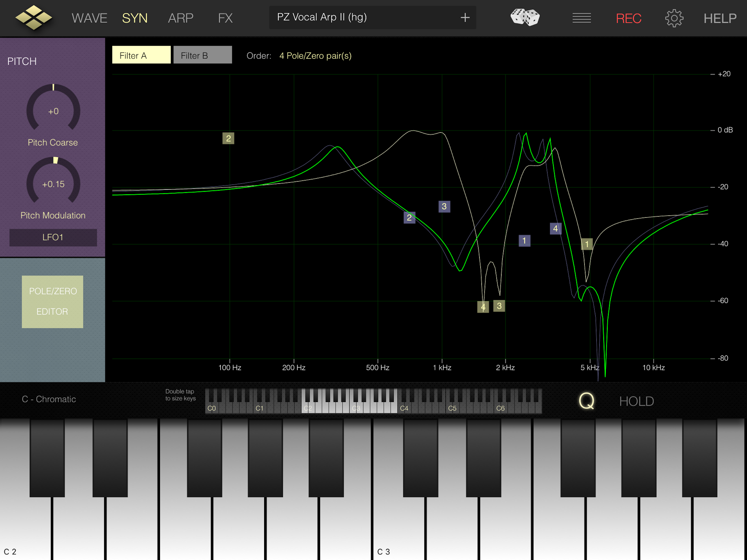Open the HELP page
This screenshot has width=747, height=560.
(x=720, y=18)
